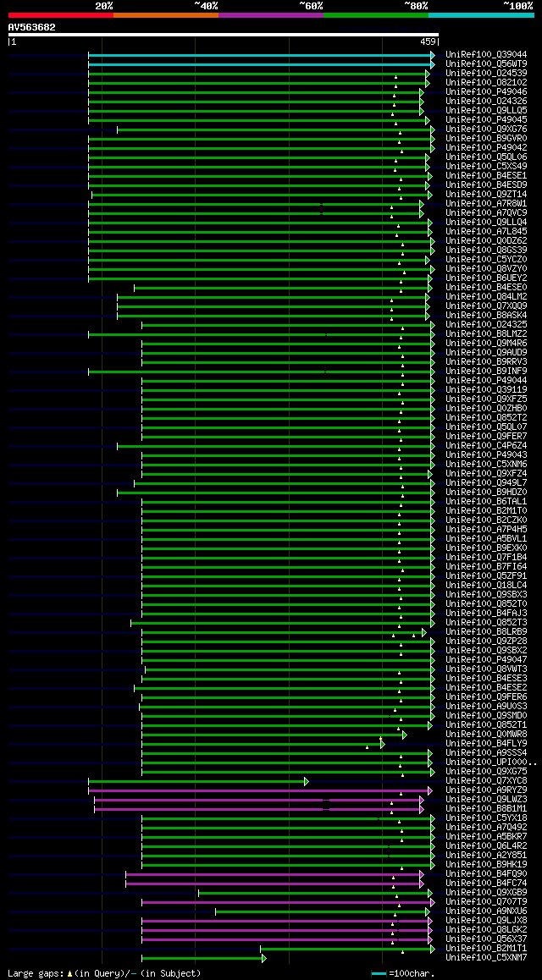Select the truncated UniRef100_UPI000.. label
The height and width of the screenshot is (980, 542).
490,763
